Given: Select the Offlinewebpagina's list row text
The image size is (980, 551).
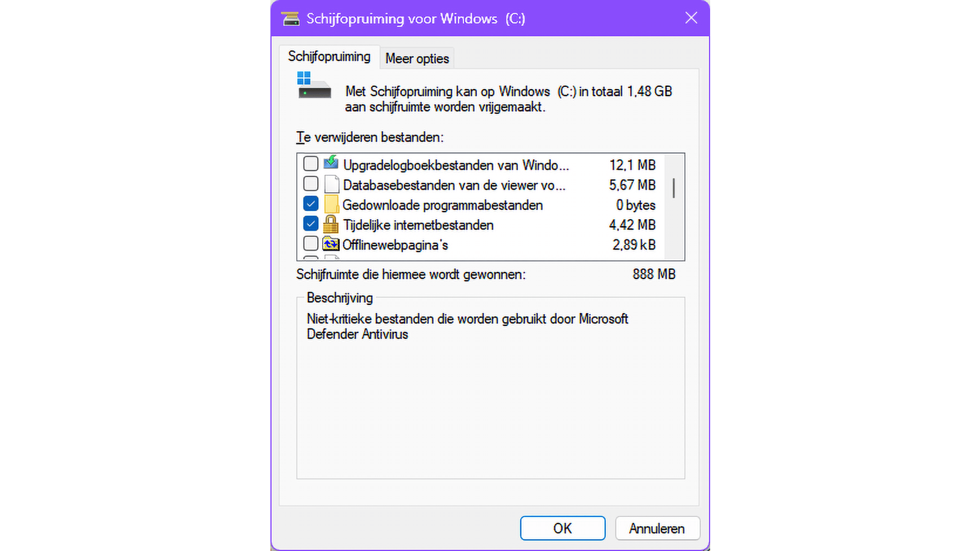Looking at the screenshot, I should (395, 245).
